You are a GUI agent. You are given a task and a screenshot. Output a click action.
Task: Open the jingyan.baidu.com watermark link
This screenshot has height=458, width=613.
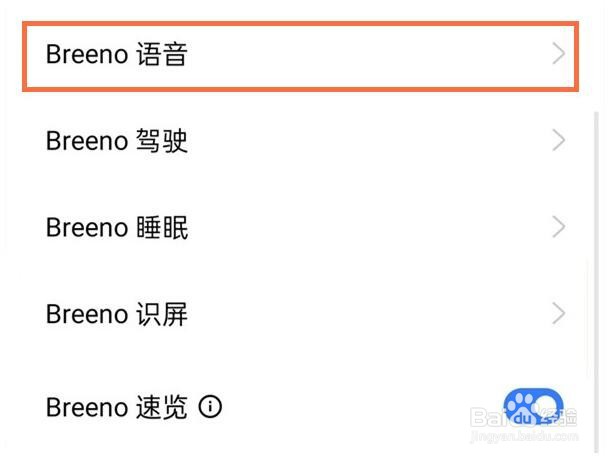(524, 436)
